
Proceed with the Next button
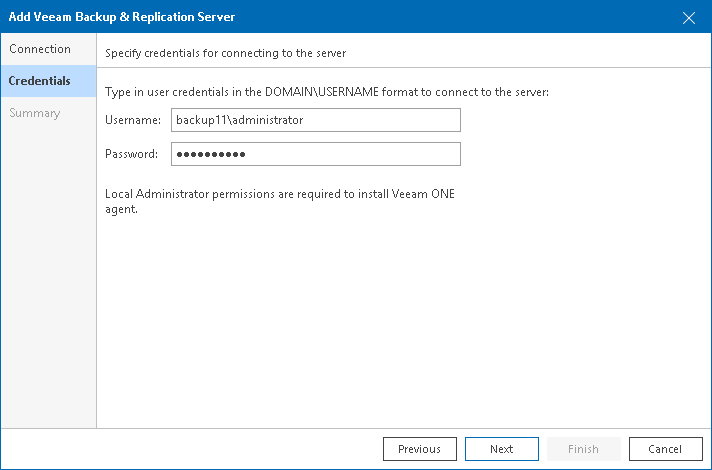click(x=501, y=449)
